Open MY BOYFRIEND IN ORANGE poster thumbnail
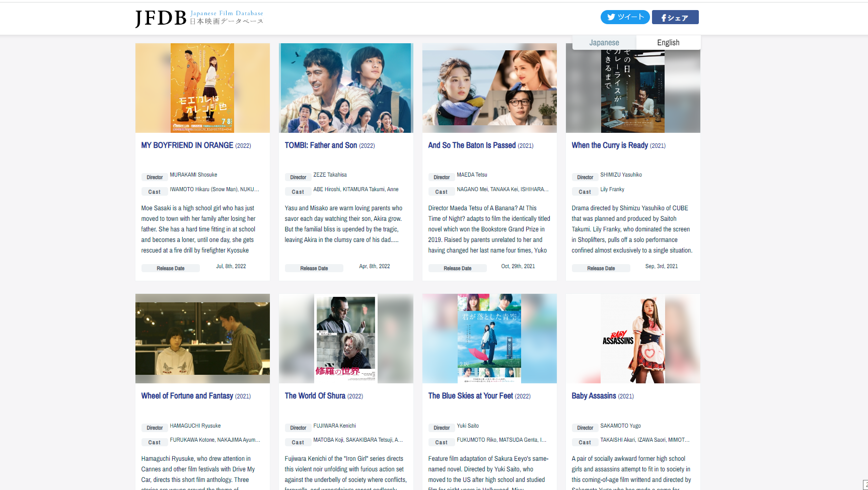868x490 pixels. (x=202, y=88)
